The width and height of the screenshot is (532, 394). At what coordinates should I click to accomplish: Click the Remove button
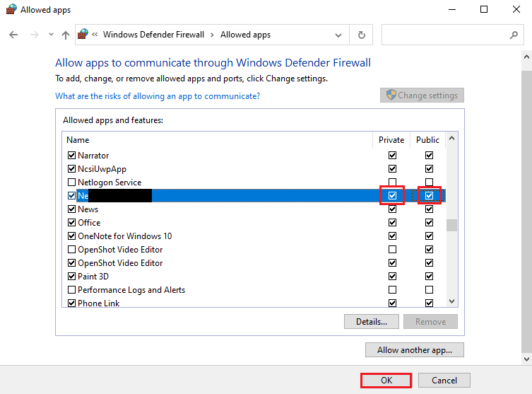point(430,322)
